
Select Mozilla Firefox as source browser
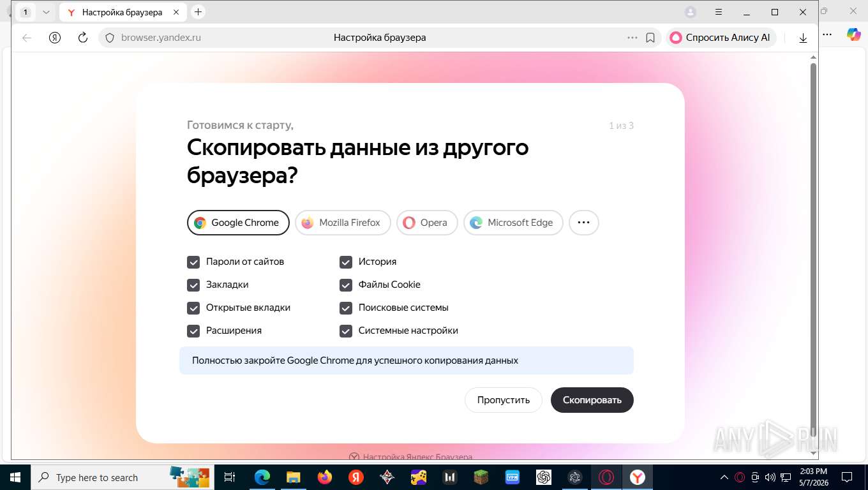click(x=343, y=223)
